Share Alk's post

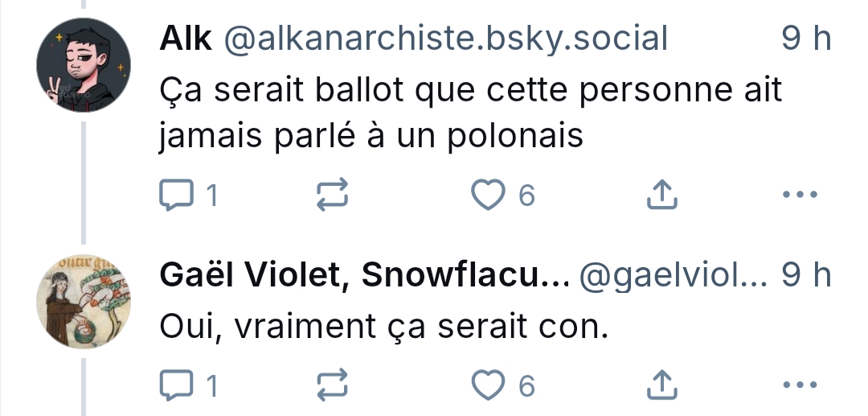[659, 196]
